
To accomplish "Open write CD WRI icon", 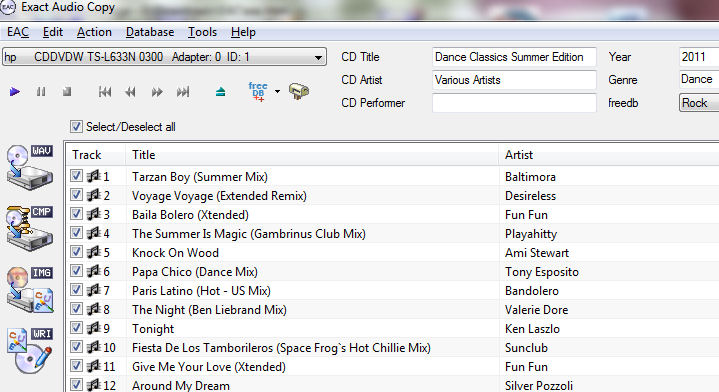I will coord(30,351).
